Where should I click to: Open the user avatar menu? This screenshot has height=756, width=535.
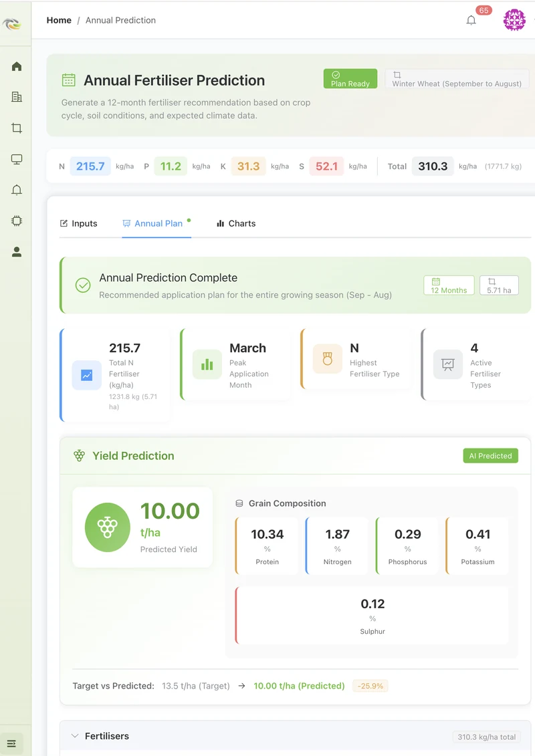(x=514, y=20)
